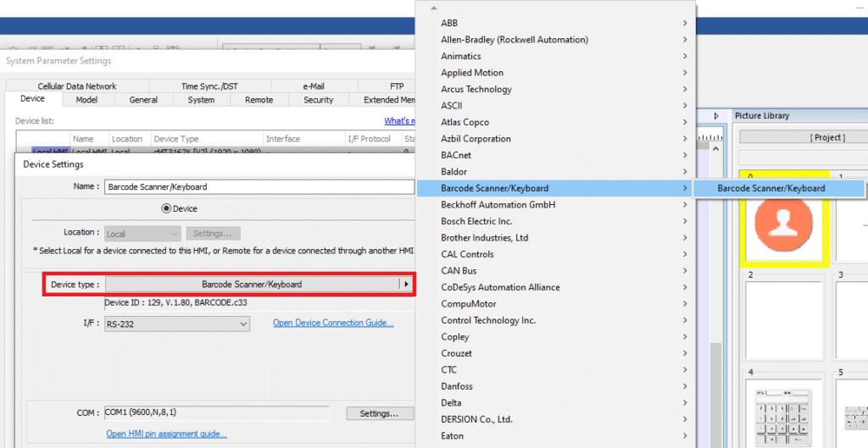This screenshot has width=868, height=448.
Task: Click the COM1 (9600,N,8,1) field
Action: pyautogui.click(x=216, y=412)
